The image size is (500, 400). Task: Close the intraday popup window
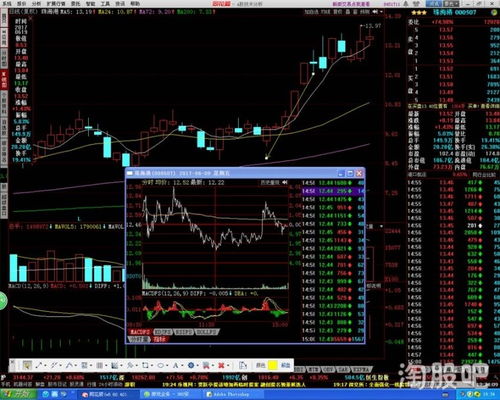[x=359, y=173]
